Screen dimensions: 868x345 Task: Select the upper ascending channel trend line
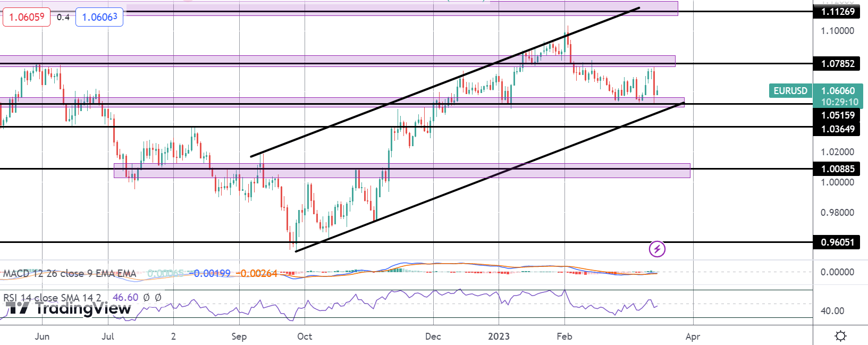(444, 82)
